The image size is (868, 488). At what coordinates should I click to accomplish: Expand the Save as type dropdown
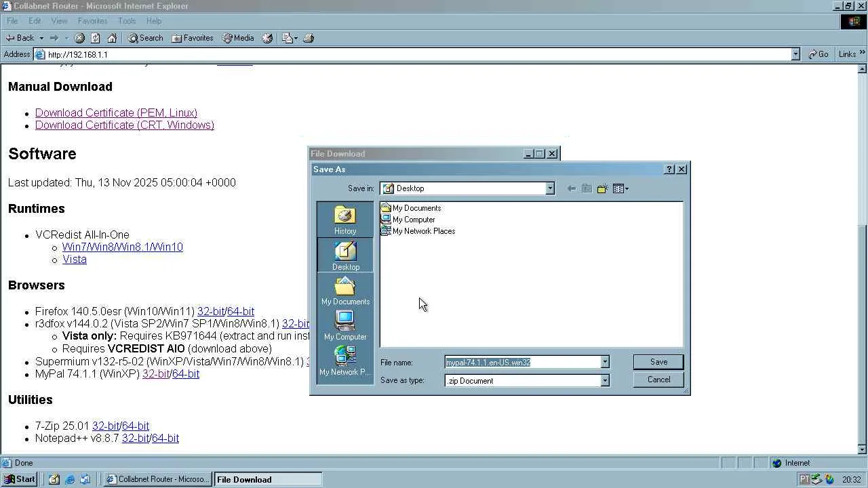[605, 381]
